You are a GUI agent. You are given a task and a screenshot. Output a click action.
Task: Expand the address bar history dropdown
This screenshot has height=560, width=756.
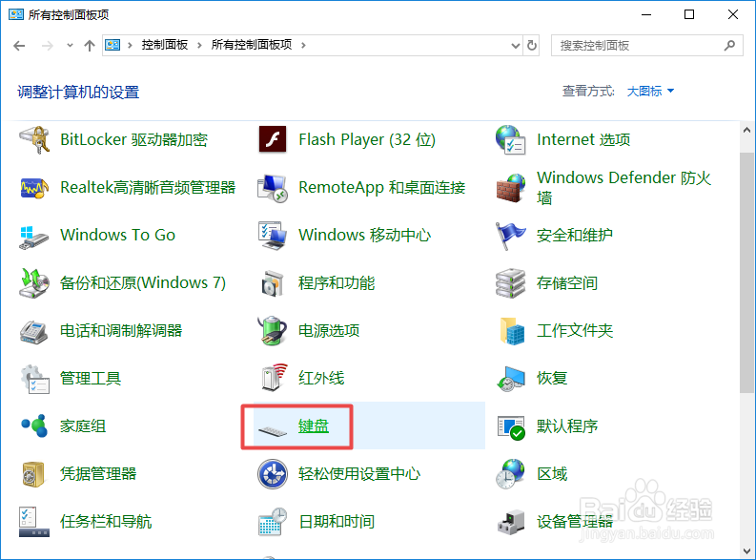[x=516, y=46]
